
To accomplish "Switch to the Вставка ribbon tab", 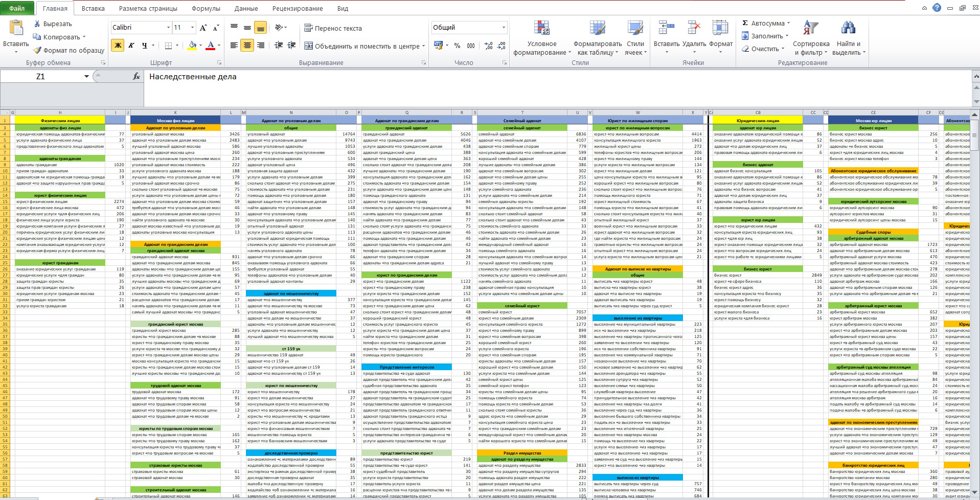I will coord(93,8).
